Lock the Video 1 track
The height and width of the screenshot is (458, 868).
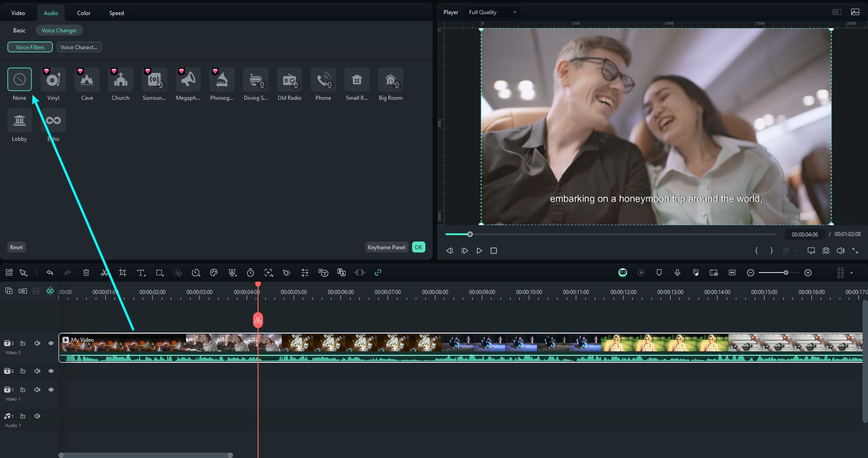point(23,390)
